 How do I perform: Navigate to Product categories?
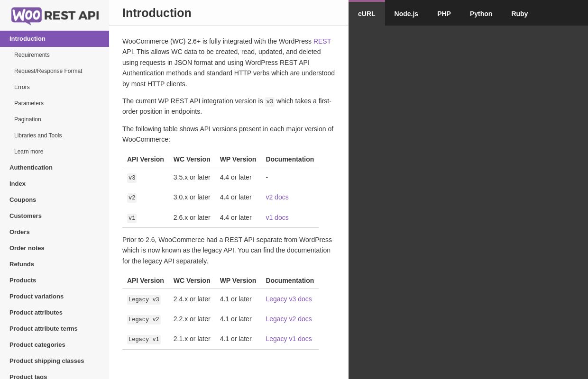[55, 345]
